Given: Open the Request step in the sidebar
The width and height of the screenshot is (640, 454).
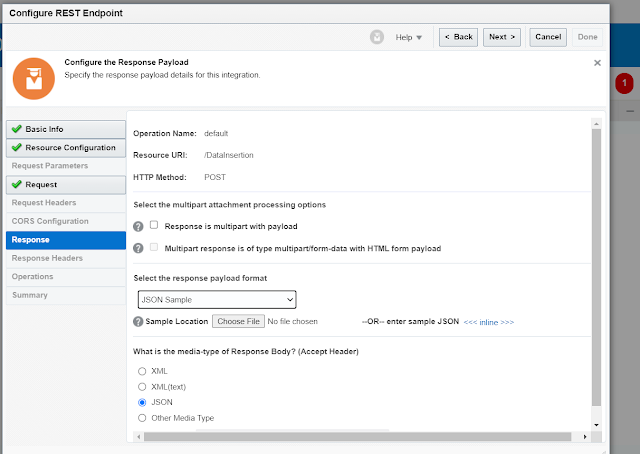Looking at the screenshot, I should 41,184.
